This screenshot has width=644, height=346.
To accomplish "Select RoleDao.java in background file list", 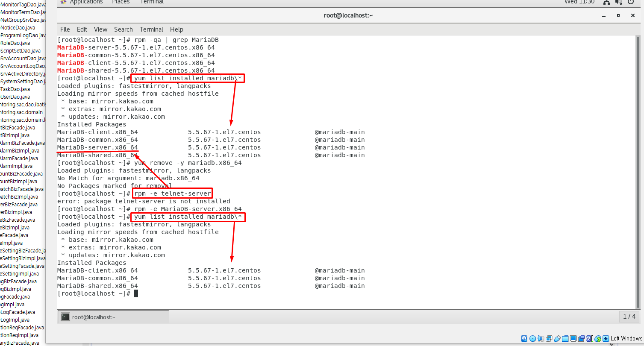I will [15, 43].
